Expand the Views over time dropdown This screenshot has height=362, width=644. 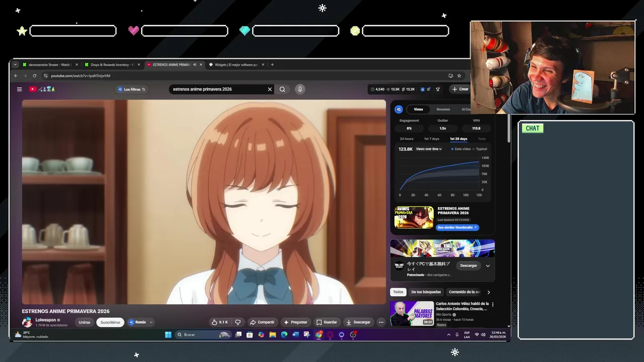click(429, 149)
